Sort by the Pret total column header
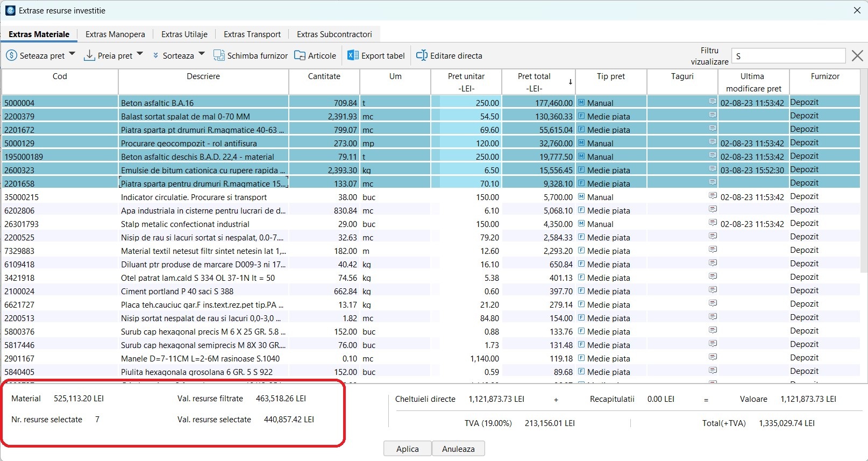The image size is (868, 461). pyautogui.click(x=534, y=82)
